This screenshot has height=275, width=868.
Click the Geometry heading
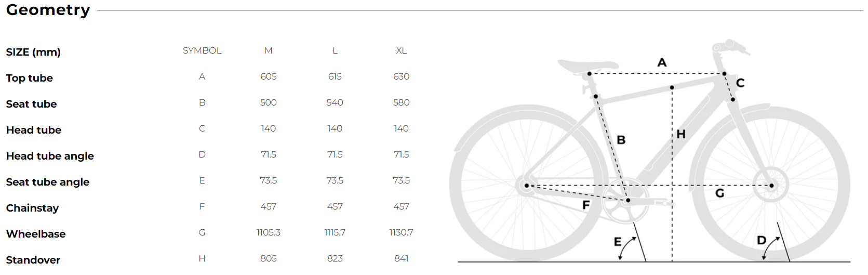pyautogui.click(x=48, y=10)
